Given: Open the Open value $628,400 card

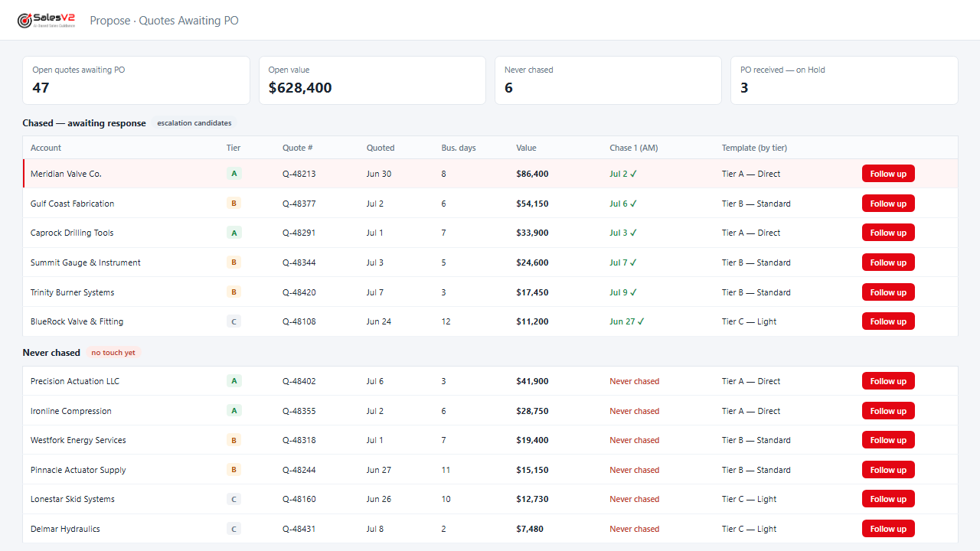Looking at the screenshot, I should (372, 80).
